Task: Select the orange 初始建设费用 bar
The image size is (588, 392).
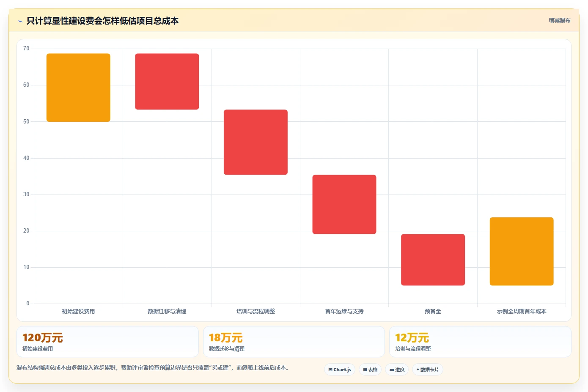Action: click(x=78, y=88)
